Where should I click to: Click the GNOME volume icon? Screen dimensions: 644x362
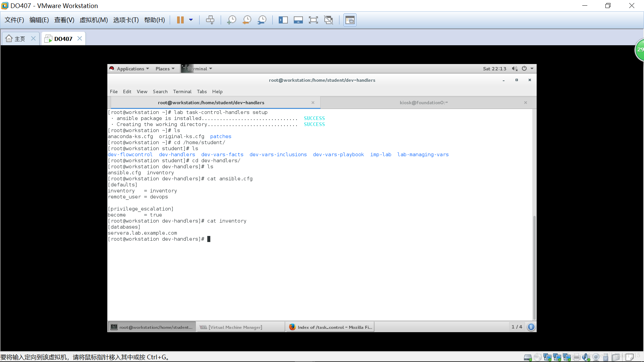515,69
